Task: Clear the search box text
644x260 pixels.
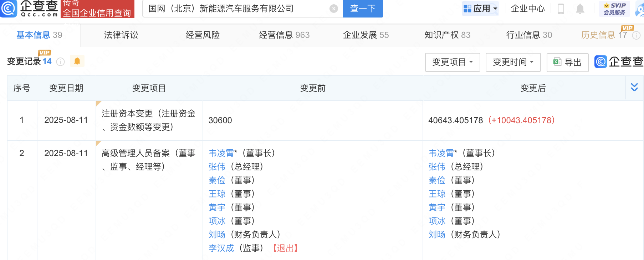Action: pyautogui.click(x=333, y=9)
